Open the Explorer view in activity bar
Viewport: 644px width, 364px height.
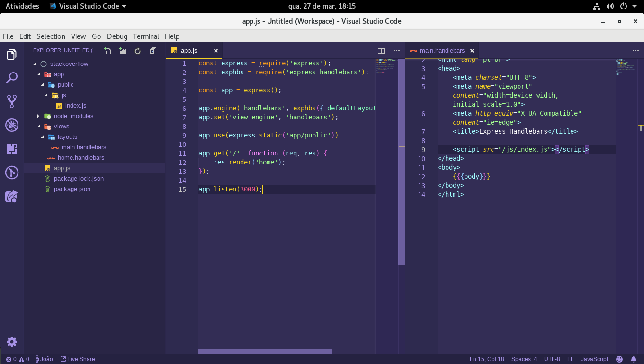[x=12, y=55]
